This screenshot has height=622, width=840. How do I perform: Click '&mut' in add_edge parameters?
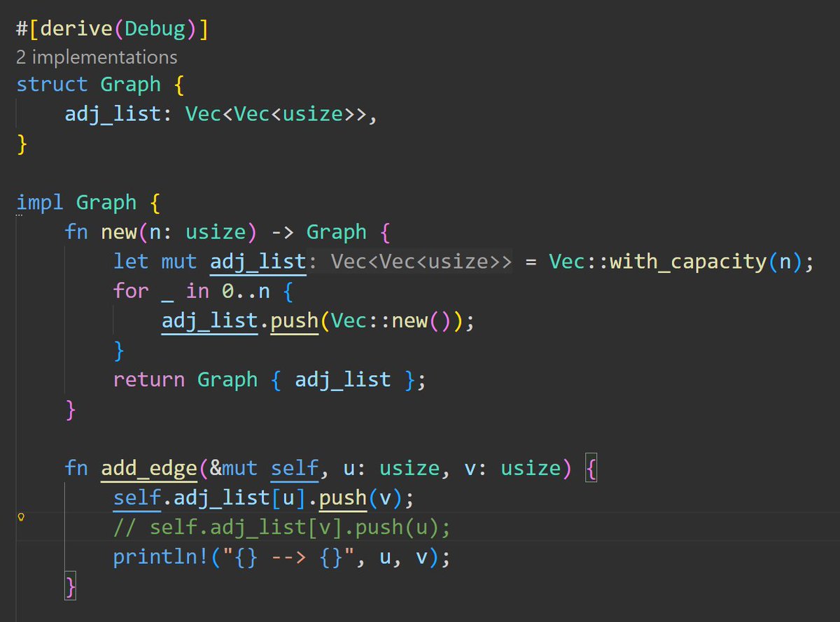pyautogui.click(x=234, y=468)
